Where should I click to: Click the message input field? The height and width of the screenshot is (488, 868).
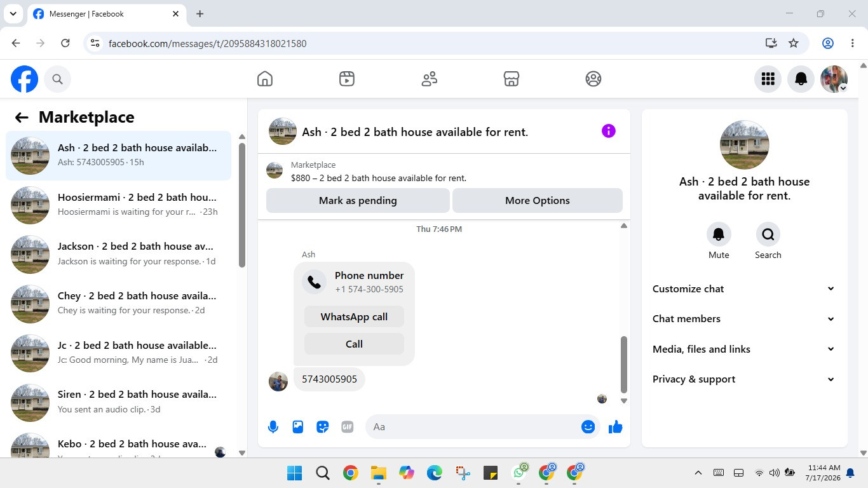tap(482, 427)
